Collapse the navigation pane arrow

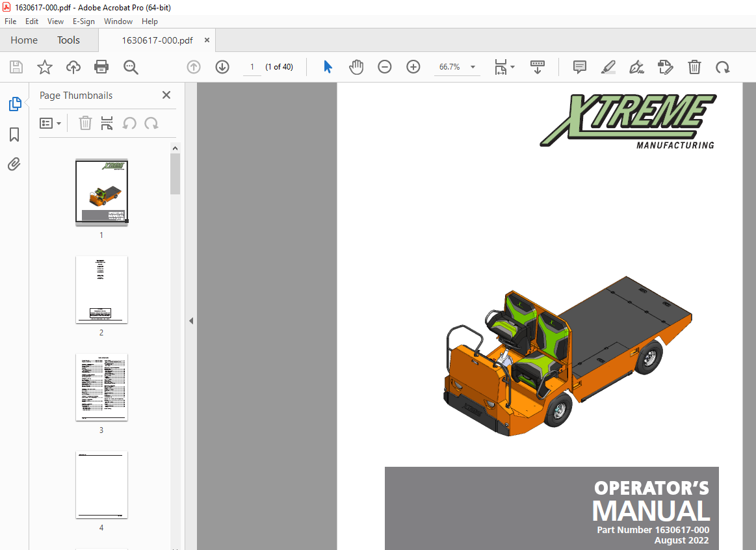191,321
